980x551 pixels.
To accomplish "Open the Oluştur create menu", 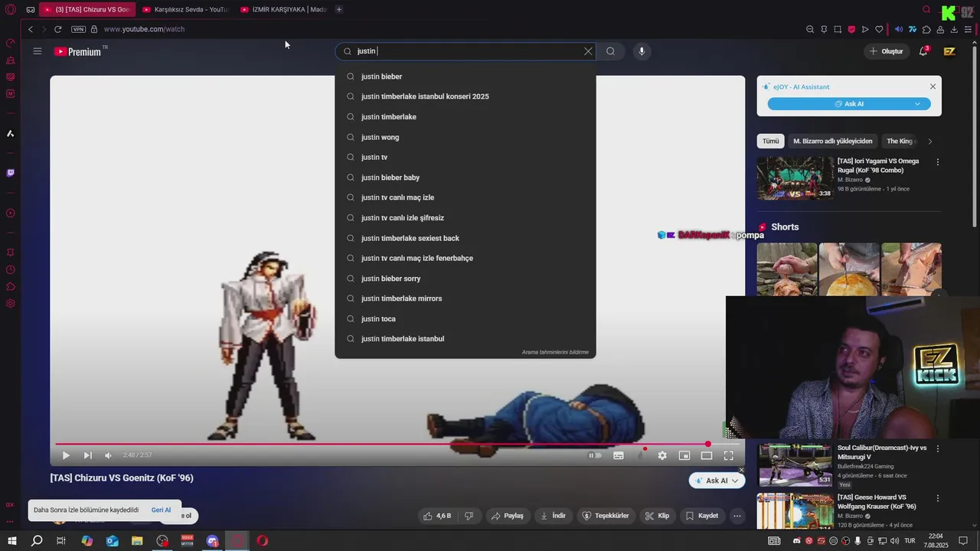I will point(886,51).
